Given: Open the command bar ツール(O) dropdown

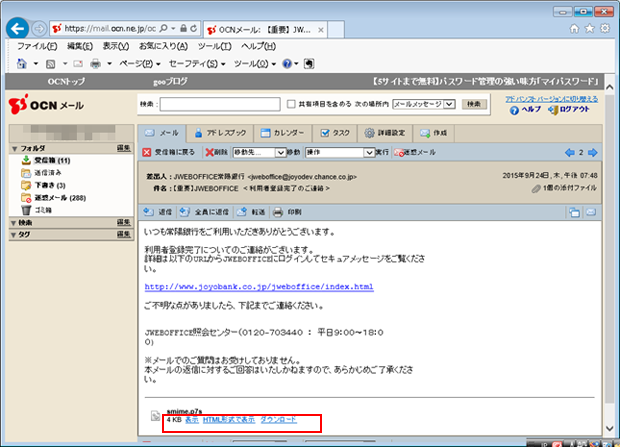Looking at the screenshot, I should pos(255,64).
